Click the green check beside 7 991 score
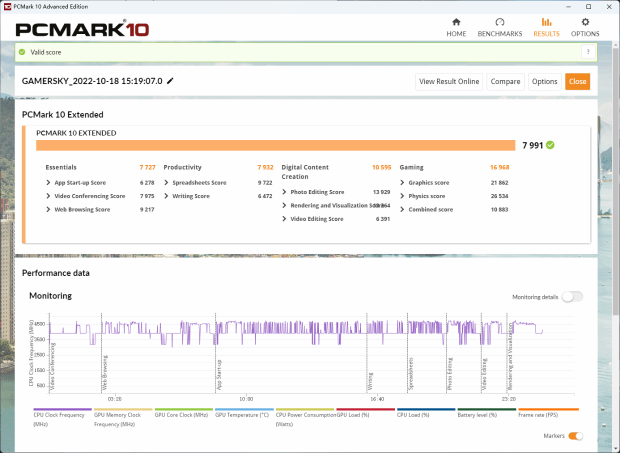The image size is (620, 453). click(550, 145)
